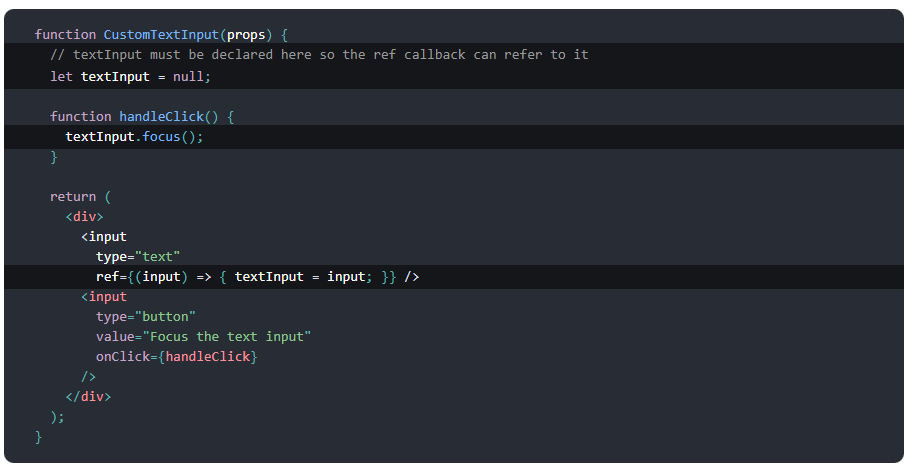
Task: Click the closing brace of handleClick
Action: coord(54,157)
